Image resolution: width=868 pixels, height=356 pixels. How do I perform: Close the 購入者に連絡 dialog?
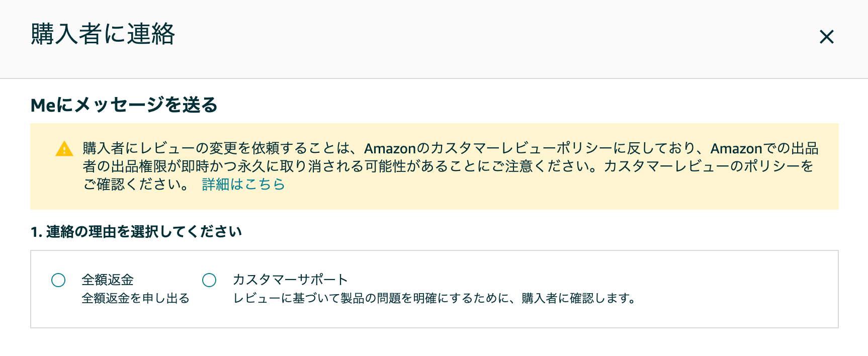(826, 37)
